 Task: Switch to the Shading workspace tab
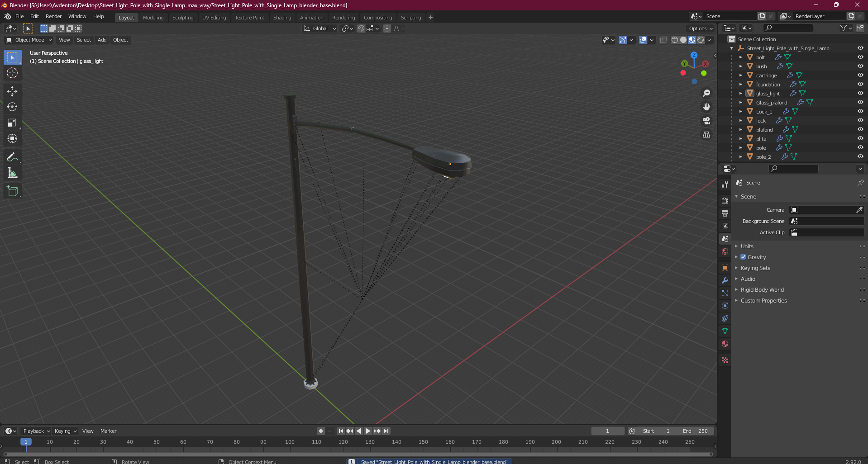pos(282,18)
